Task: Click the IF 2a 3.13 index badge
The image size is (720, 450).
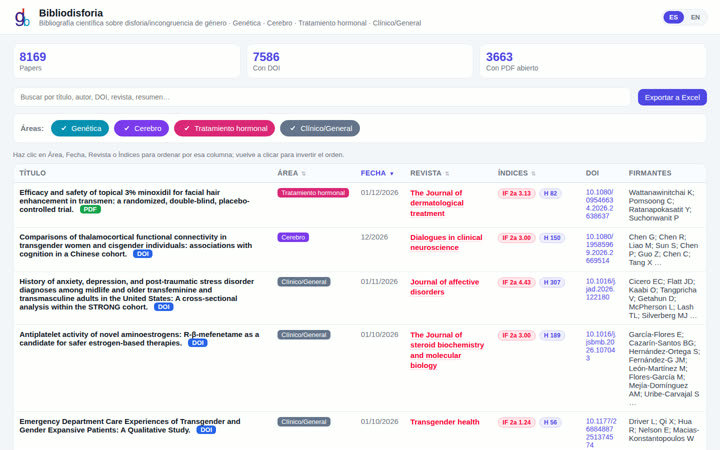Action: coord(516,193)
